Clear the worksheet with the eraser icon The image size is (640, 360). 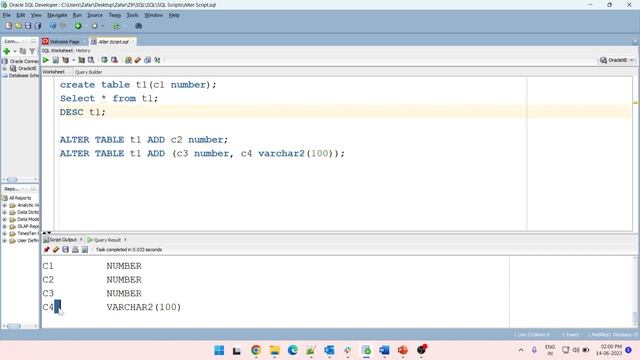point(138,60)
